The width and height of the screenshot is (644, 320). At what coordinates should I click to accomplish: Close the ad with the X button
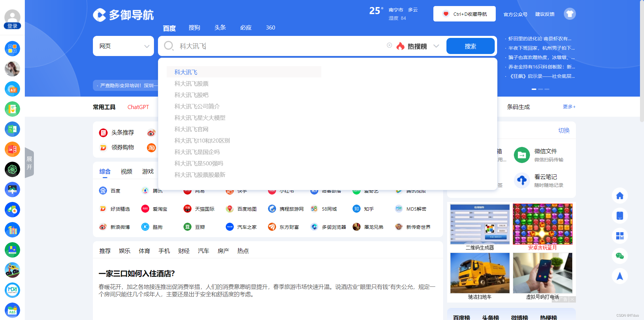[572, 299]
